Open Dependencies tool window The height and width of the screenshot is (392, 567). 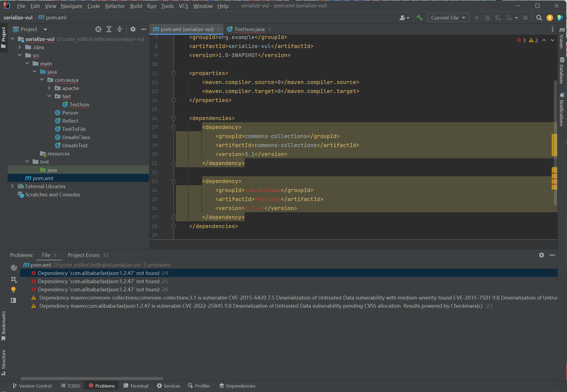coord(237,386)
